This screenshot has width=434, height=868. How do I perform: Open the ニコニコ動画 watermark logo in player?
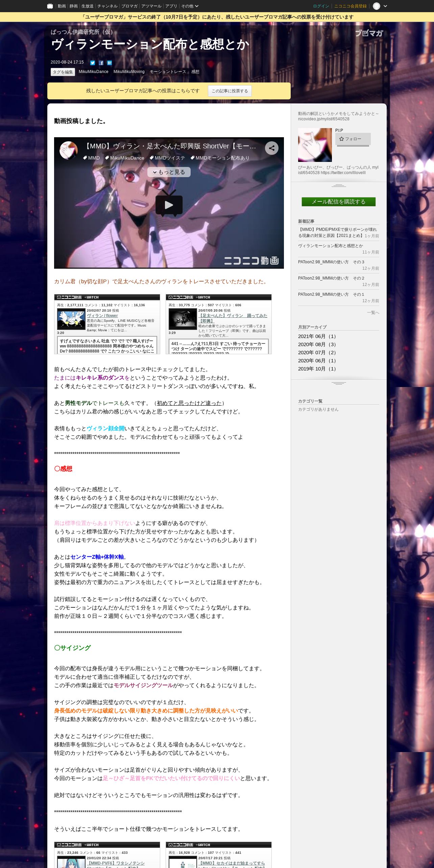251,261
